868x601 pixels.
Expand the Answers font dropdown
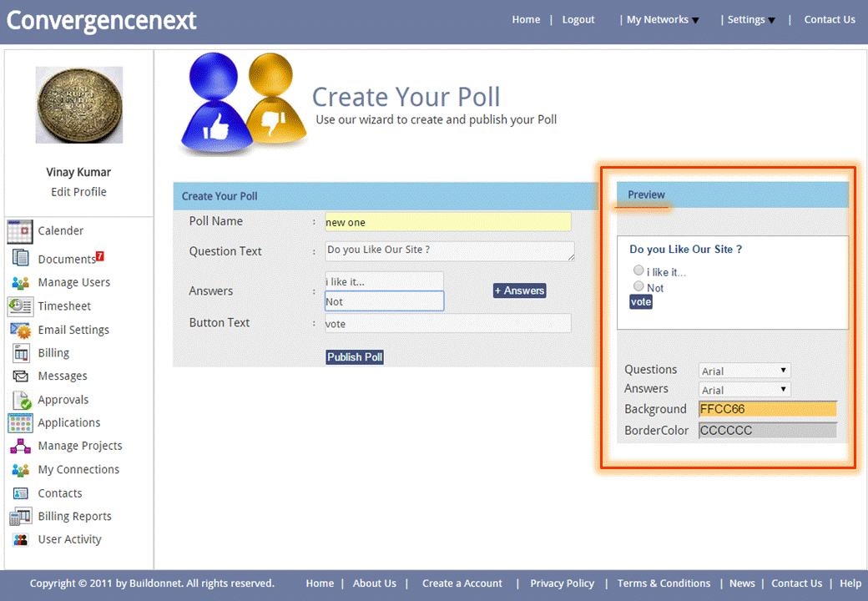(x=744, y=390)
